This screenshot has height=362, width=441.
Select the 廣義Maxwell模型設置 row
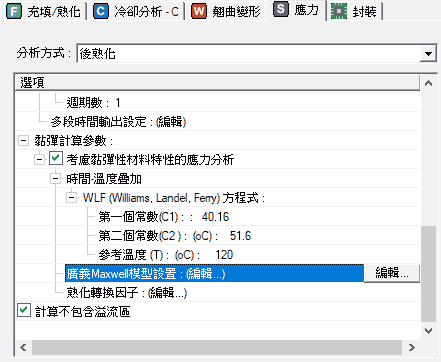[x=214, y=273]
